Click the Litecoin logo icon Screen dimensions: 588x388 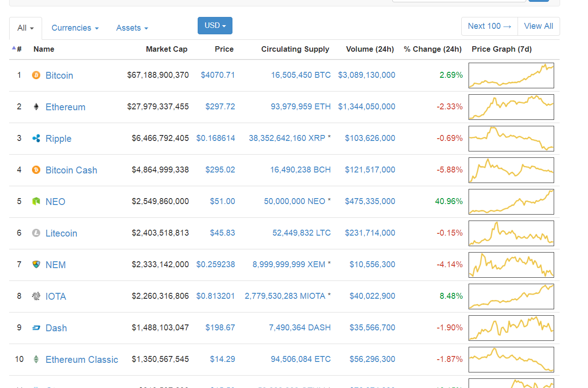click(x=36, y=233)
